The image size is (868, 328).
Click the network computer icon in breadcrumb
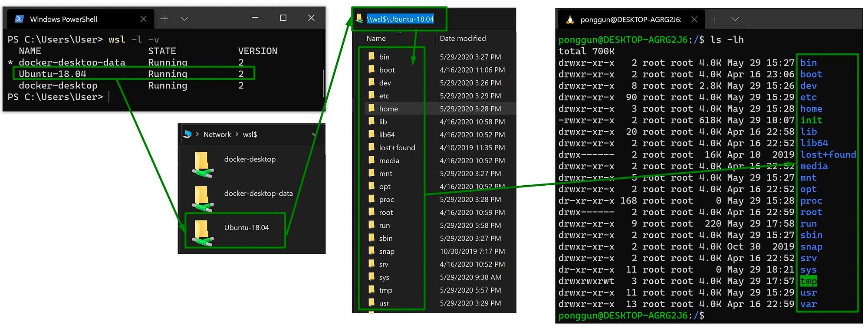[x=187, y=134]
